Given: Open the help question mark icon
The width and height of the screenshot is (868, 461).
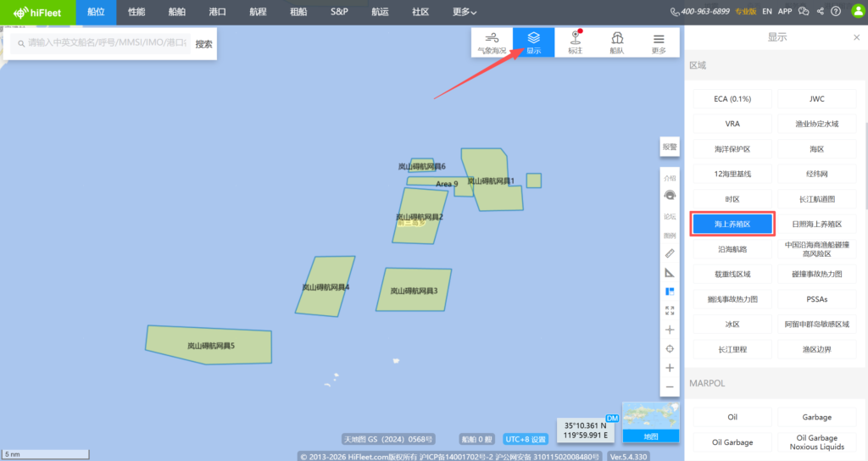Looking at the screenshot, I should [x=837, y=12].
